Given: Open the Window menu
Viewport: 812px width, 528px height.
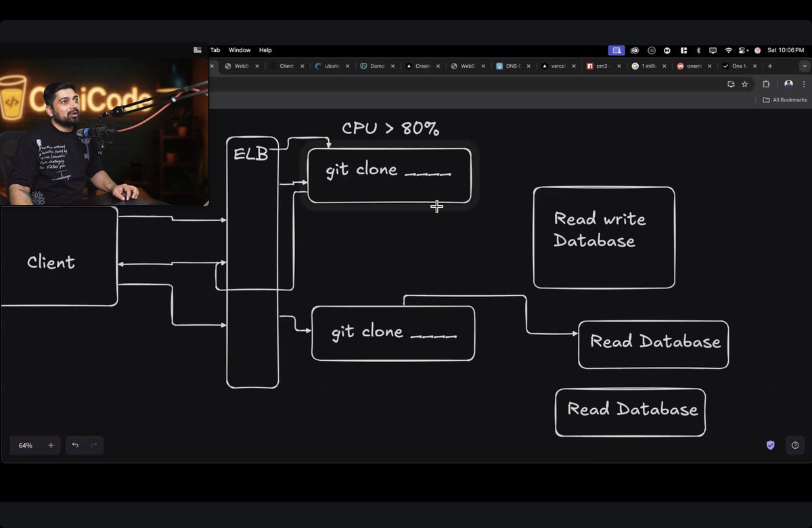Looking at the screenshot, I should coord(240,49).
